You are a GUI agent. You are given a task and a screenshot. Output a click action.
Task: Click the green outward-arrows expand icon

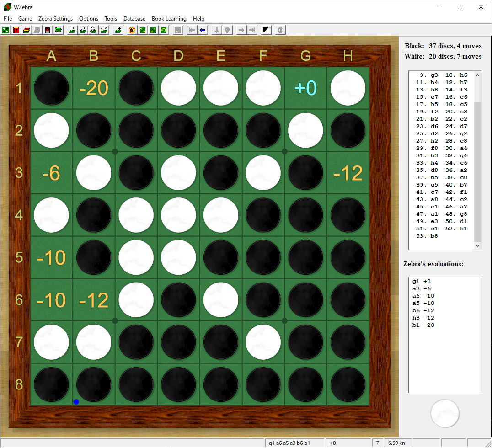(153, 30)
